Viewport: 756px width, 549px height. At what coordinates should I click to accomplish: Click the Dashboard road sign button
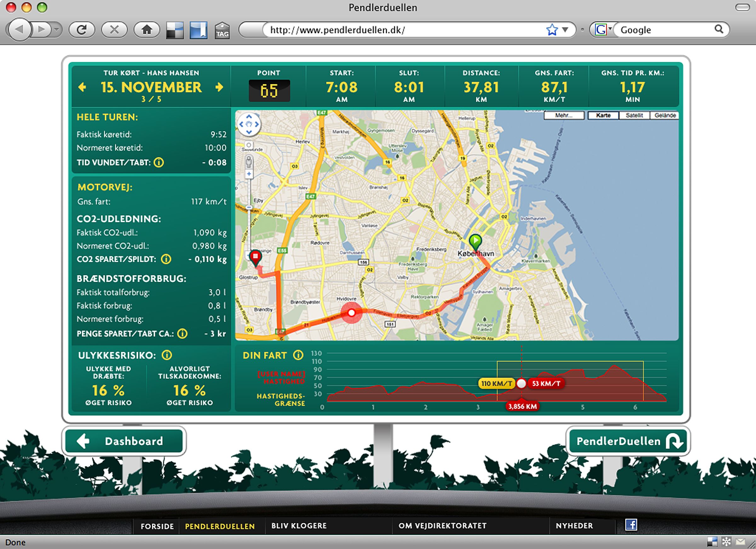(124, 441)
